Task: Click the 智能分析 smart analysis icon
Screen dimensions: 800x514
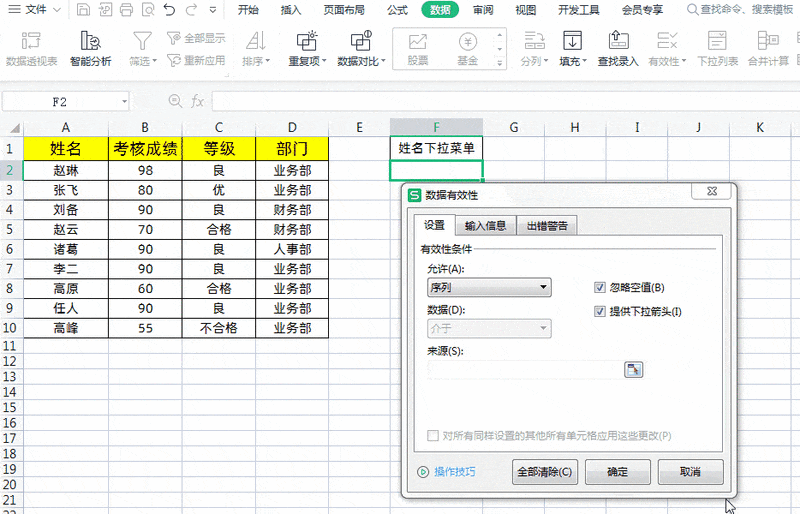Action: [x=90, y=42]
